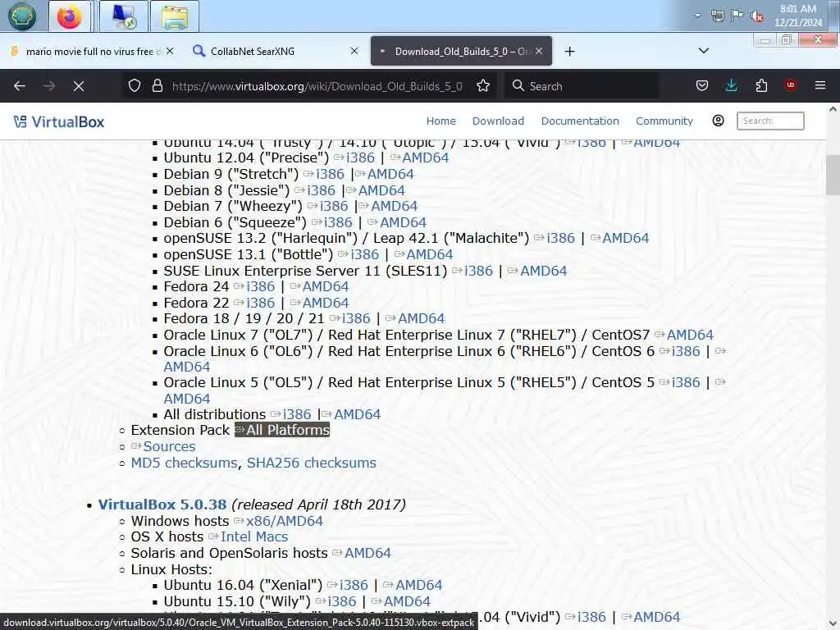Open MD5 checksums

point(184,463)
